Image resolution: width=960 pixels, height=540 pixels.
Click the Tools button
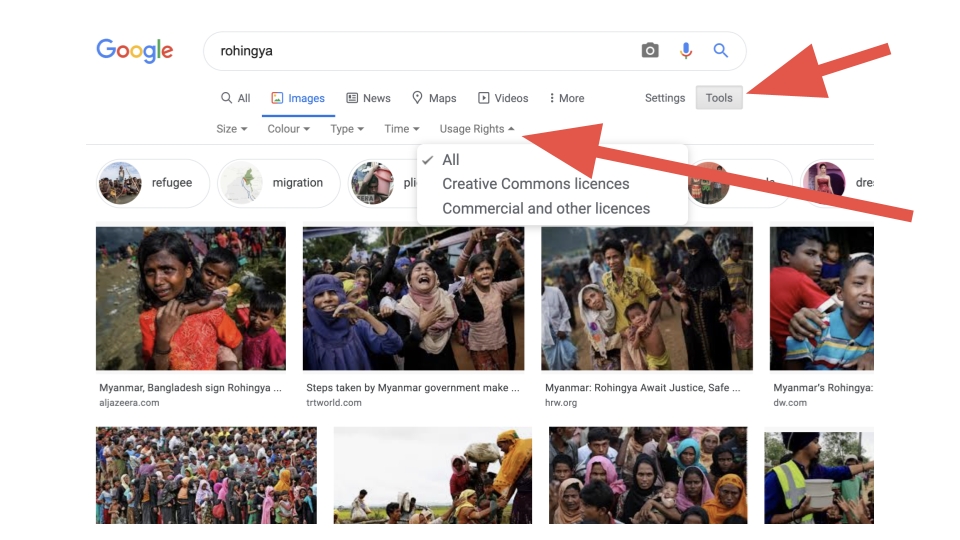[x=719, y=98]
